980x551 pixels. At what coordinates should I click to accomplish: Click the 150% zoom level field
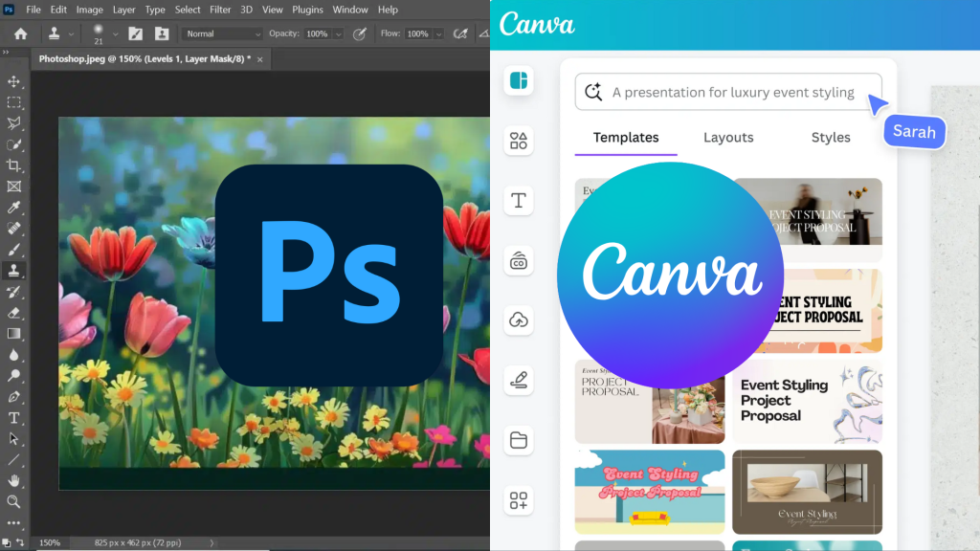click(x=50, y=543)
